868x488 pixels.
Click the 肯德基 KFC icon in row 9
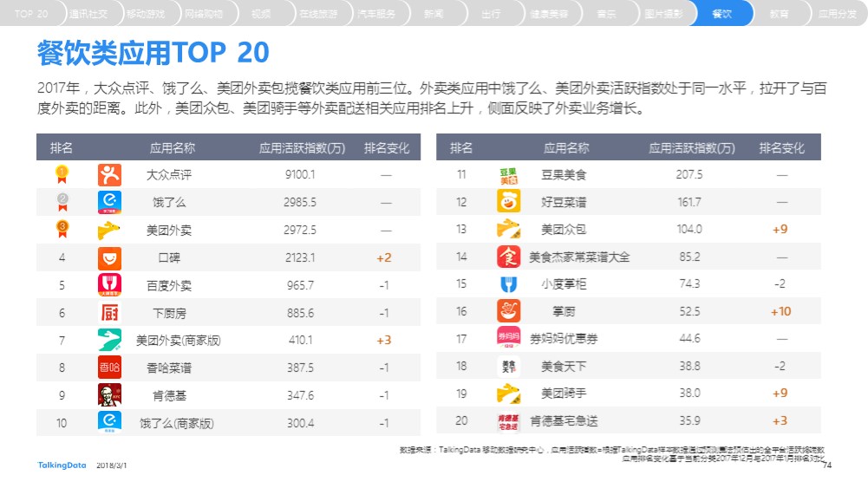tap(109, 395)
